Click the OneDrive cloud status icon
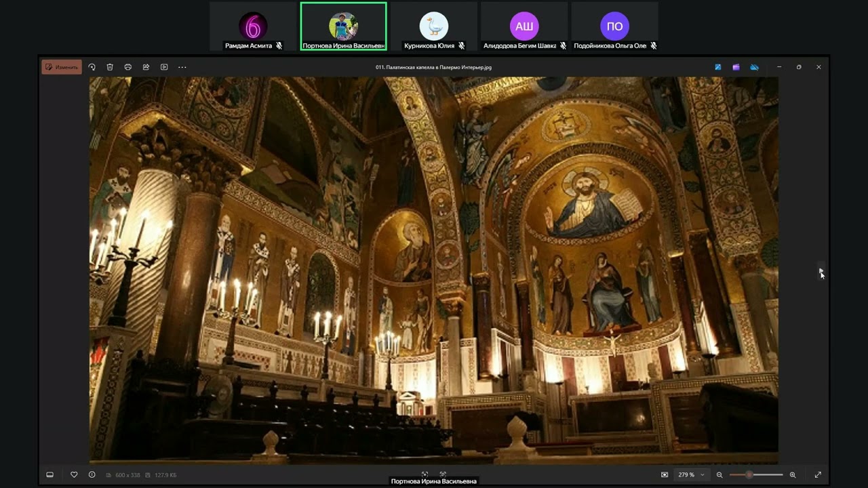Screen dimensions: 868x488 [754, 67]
